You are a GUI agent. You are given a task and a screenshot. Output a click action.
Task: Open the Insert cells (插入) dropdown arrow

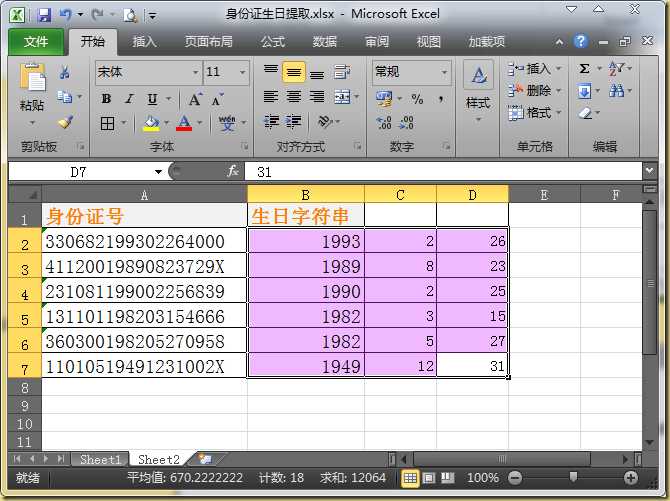tap(558, 69)
